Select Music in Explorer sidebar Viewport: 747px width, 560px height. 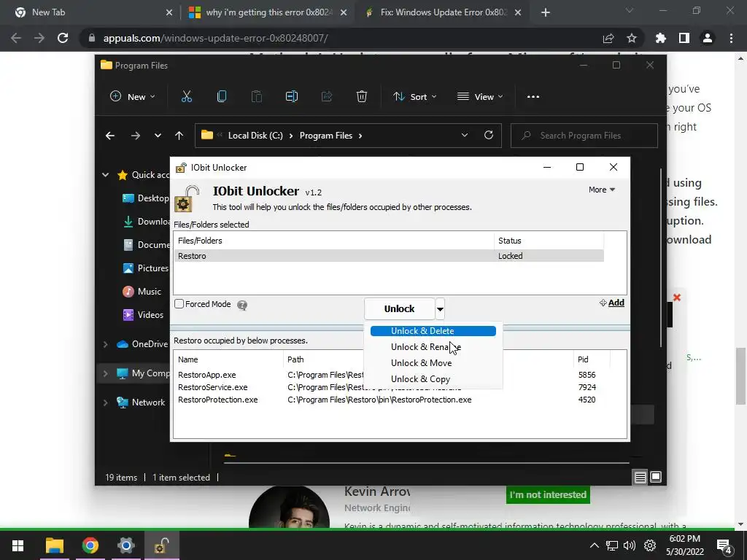click(x=142, y=292)
